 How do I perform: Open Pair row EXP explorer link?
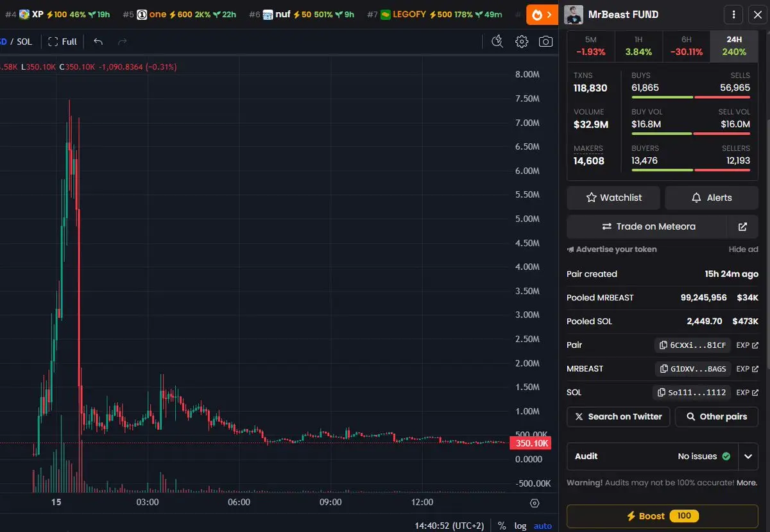click(x=747, y=345)
